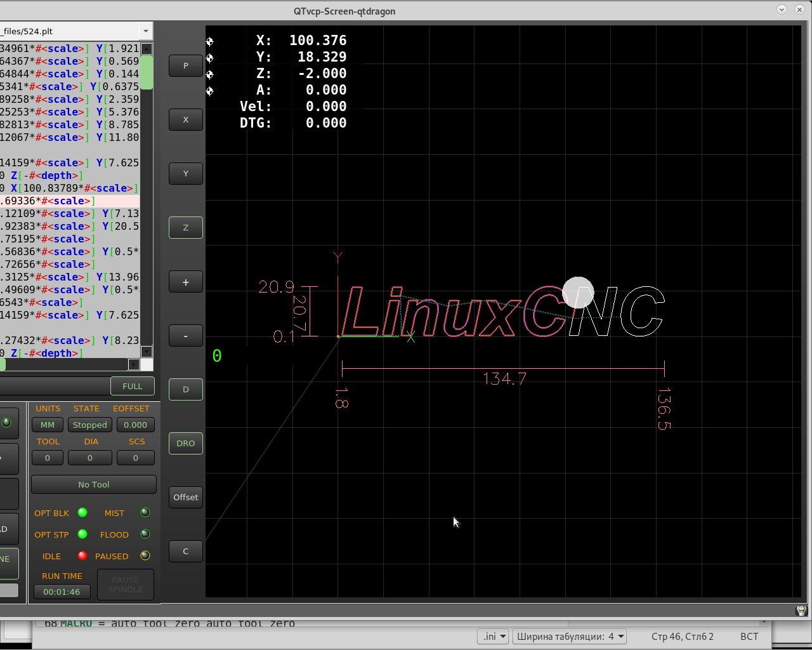The height and width of the screenshot is (650, 812).
Task: Toggle the MIST indicator LED
Action: tap(145, 512)
